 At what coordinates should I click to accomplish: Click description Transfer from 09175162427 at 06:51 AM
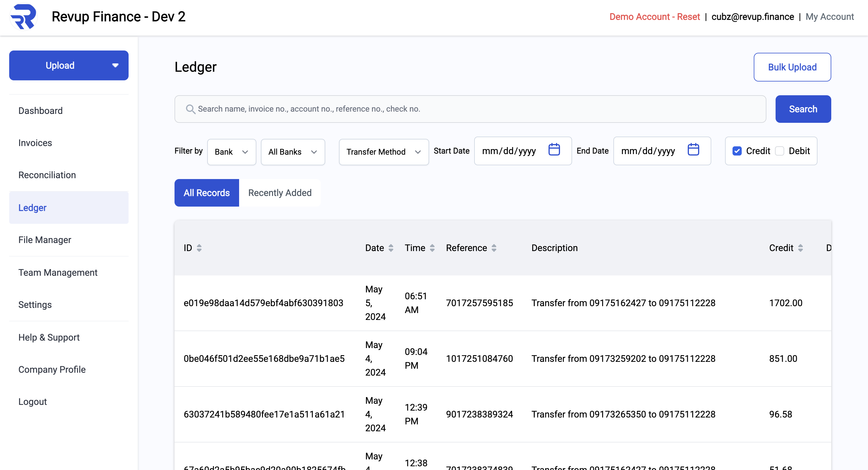tap(623, 303)
